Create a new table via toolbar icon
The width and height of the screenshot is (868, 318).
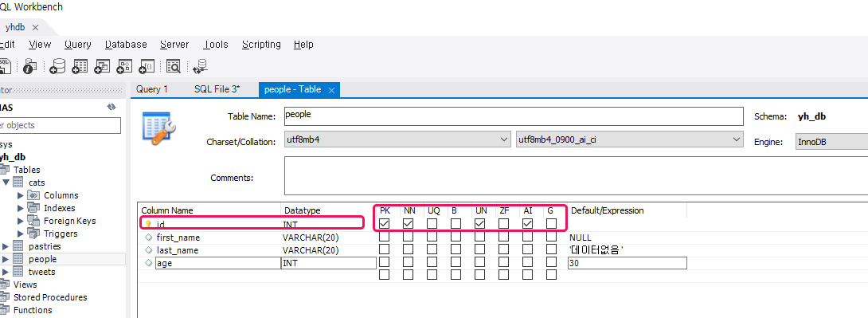point(80,66)
